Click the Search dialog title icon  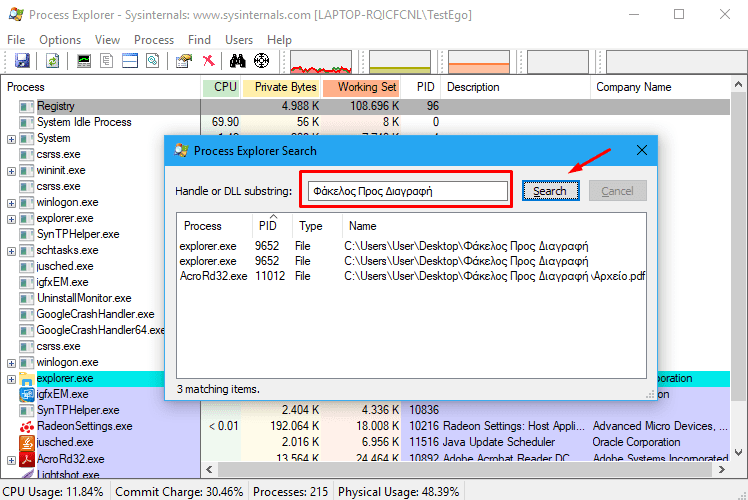(181, 151)
